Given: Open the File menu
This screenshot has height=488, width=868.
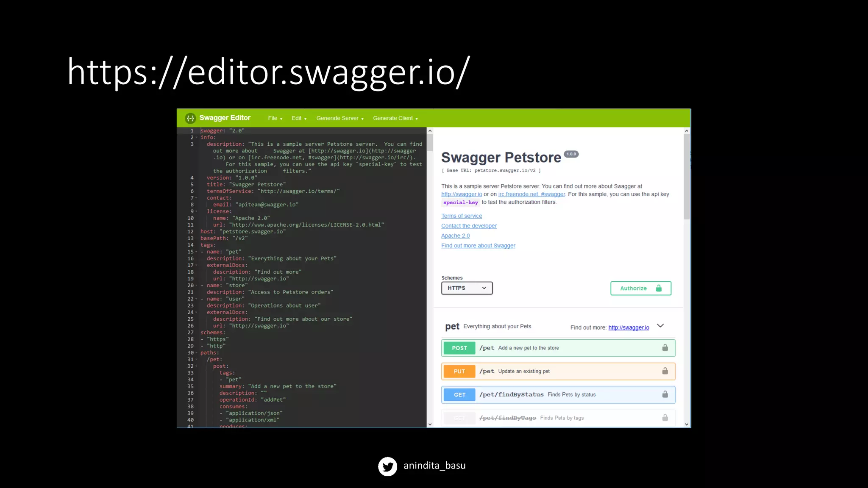Looking at the screenshot, I should click(x=275, y=118).
